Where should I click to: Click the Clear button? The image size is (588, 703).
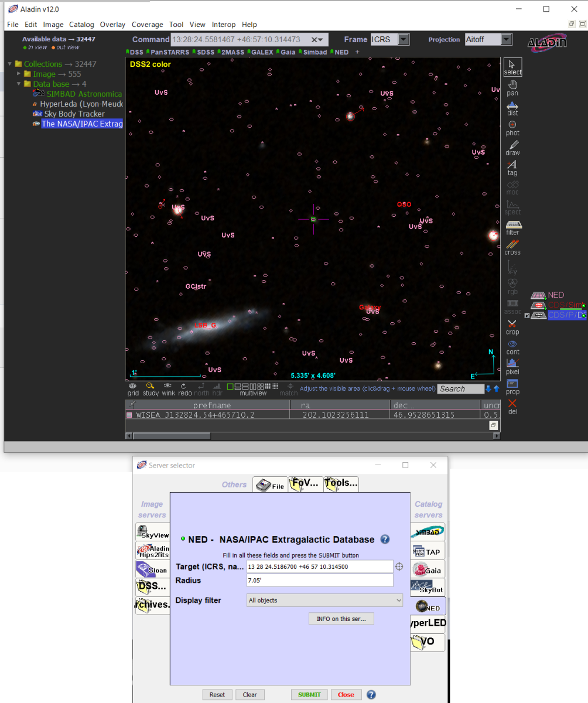point(250,695)
